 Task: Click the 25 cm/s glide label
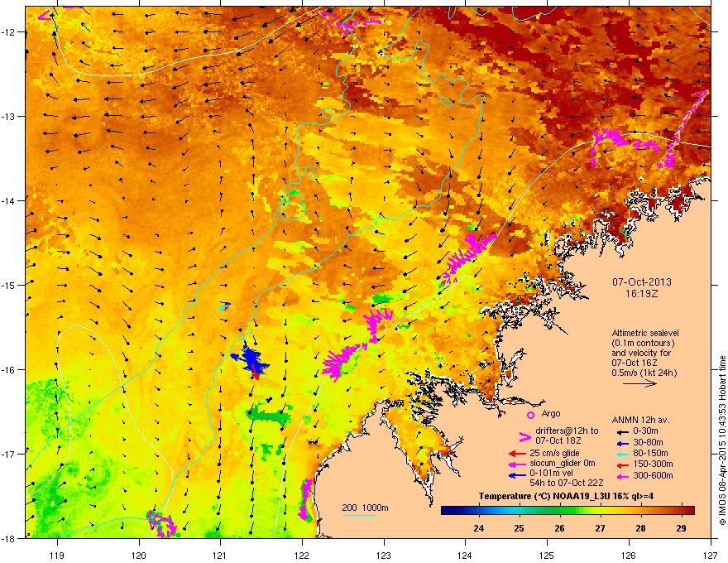(x=555, y=453)
